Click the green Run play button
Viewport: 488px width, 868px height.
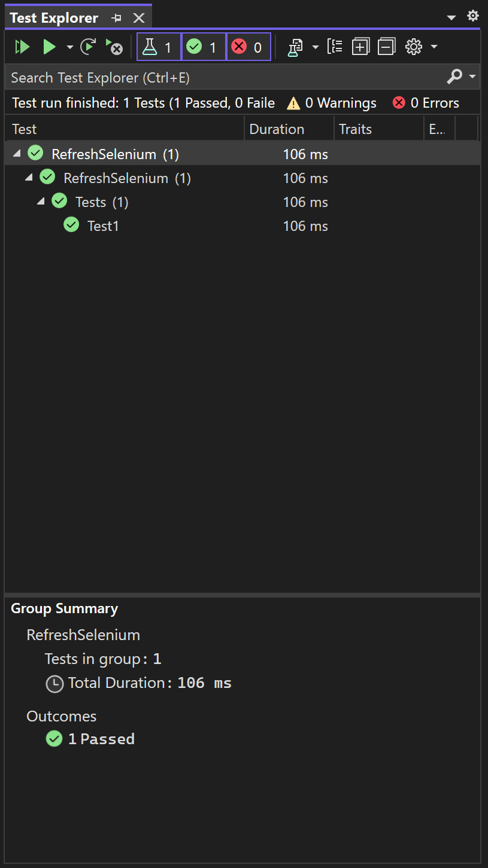pos(49,47)
